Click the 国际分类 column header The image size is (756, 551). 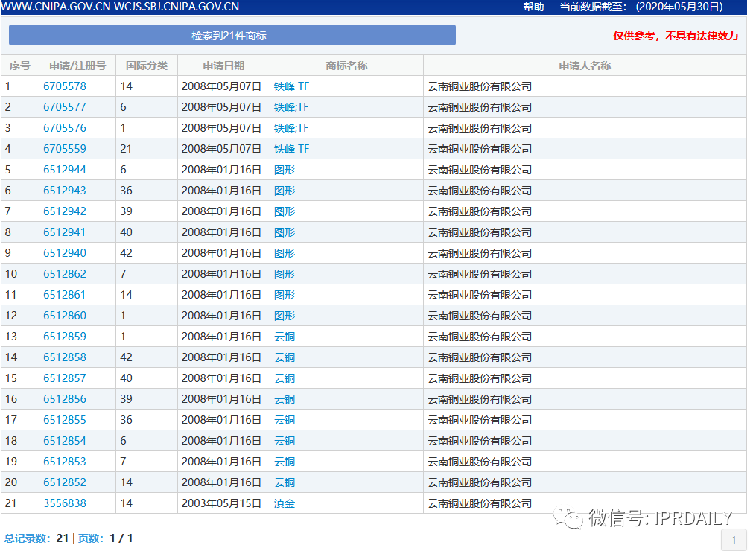pos(147,66)
